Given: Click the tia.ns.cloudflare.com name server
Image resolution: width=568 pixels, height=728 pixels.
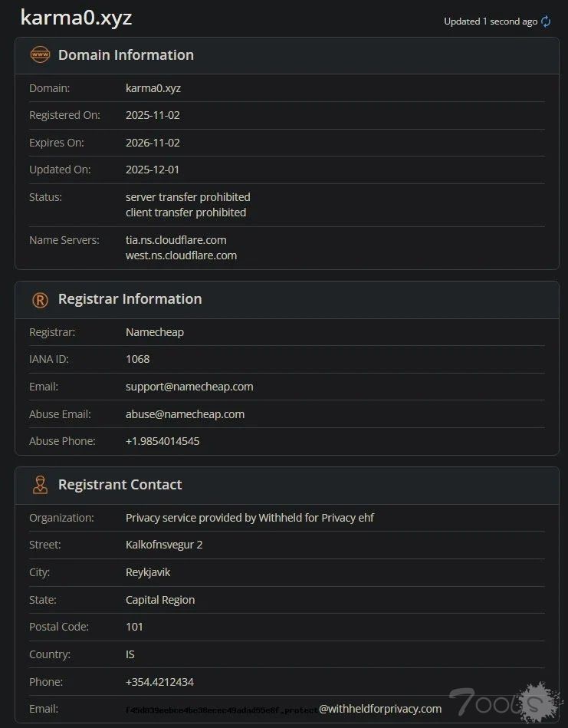Looking at the screenshot, I should coord(176,240).
